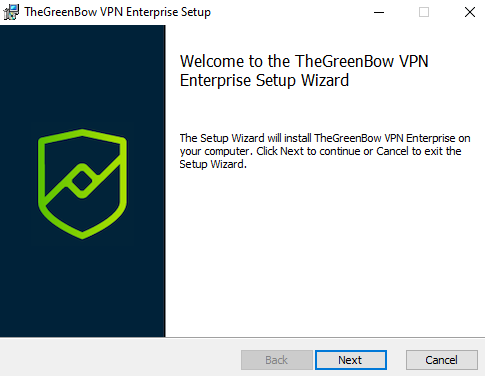This screenshot has width=485, height=376.
Task: Cancel the TheGreenBow VPN setup
Action: [442, 360]
